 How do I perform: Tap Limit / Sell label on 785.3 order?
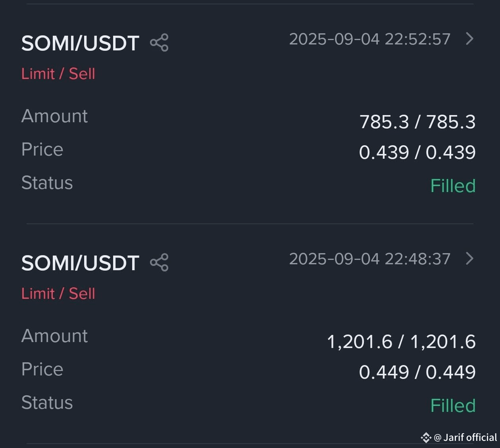tap(58, 74)
